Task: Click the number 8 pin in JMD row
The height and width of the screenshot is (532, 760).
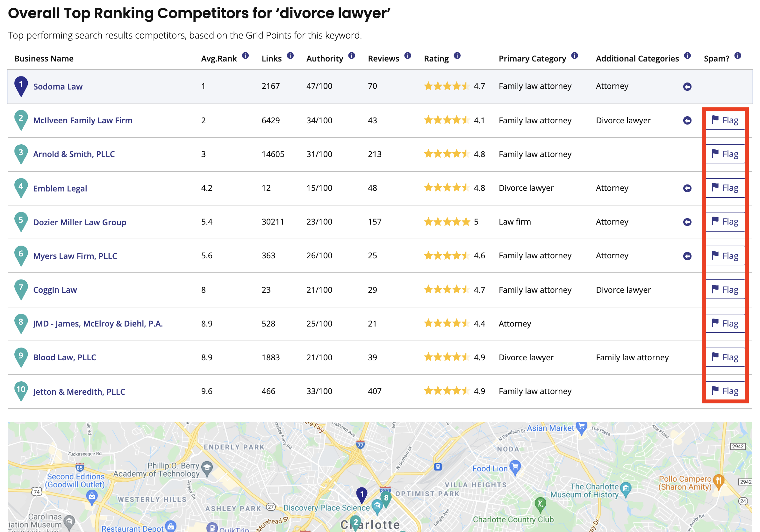Action: (x=21, y=323)
